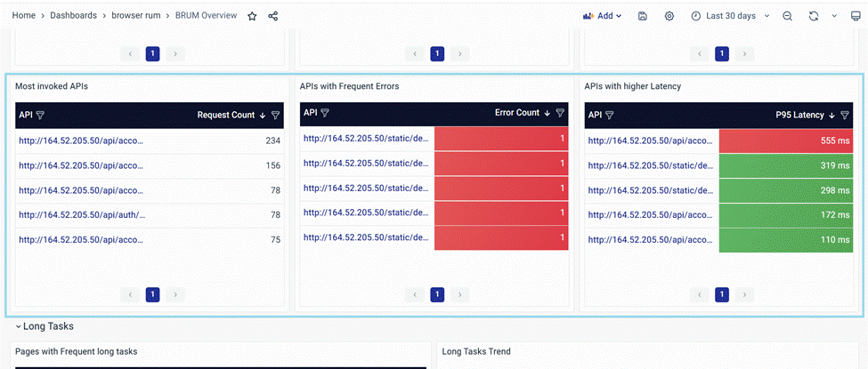Collapse the Long Tasks section
The height and width of the screenshot is (369, 868).
[x=18, y=327]
